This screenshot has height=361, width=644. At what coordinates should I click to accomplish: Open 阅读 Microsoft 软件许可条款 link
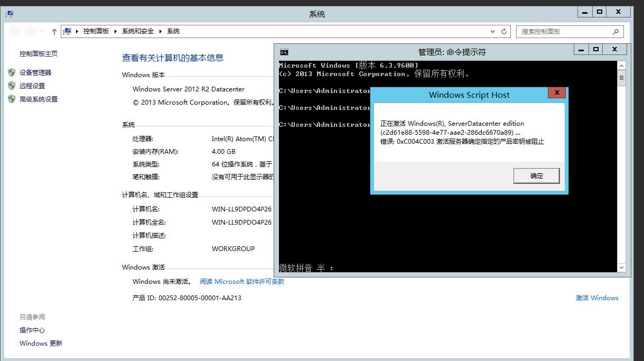click(242, 281)
